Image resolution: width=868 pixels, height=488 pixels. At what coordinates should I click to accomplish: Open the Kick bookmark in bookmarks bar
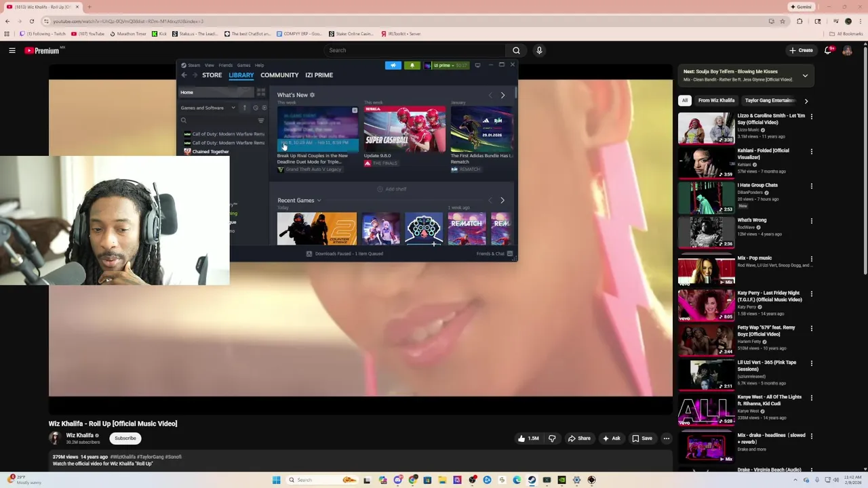tap(159, 34)
